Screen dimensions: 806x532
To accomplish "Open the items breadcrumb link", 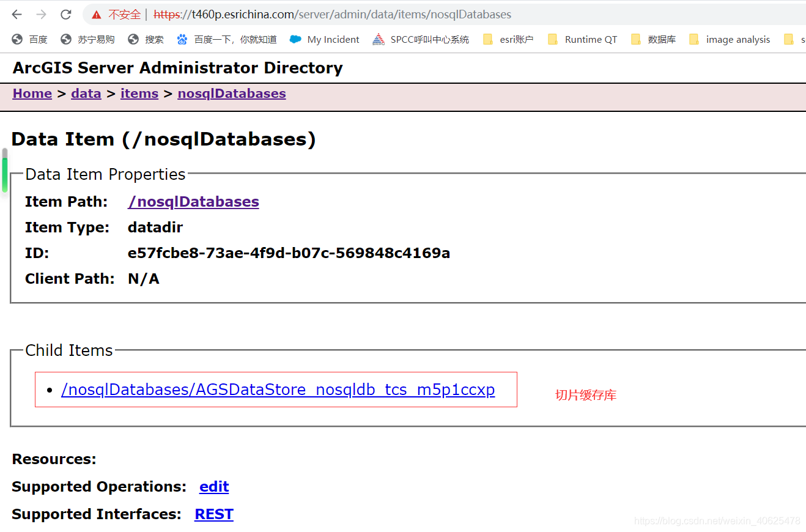I will coord(139,93).
